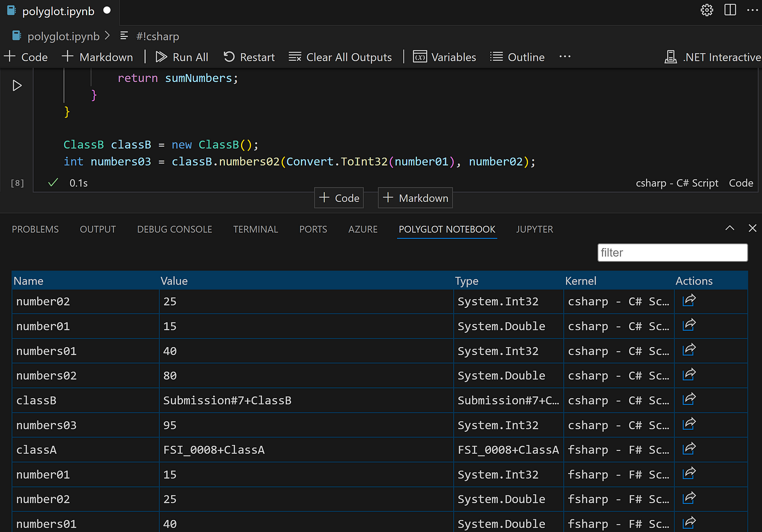The width and height of the screenshot is (762, 532).
Task: Insert Code cell below the current cell
Action: [339, 198]
